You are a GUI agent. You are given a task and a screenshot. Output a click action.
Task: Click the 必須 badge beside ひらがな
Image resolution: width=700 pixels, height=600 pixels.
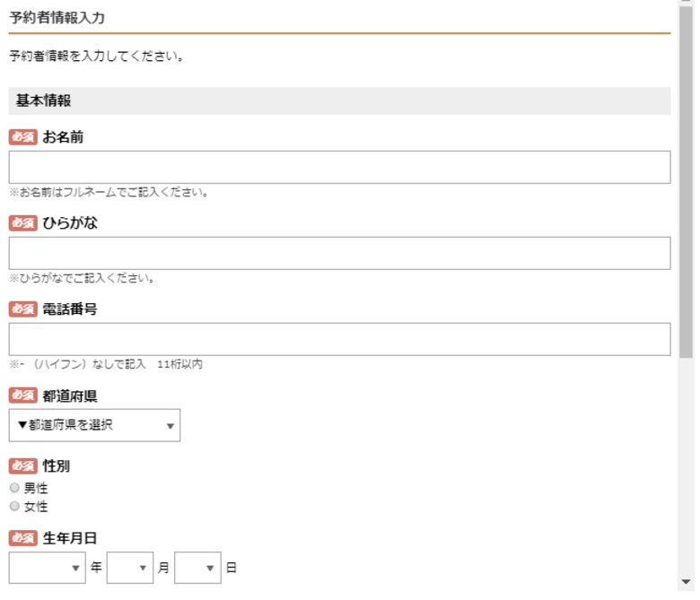(x=22, y=223)
